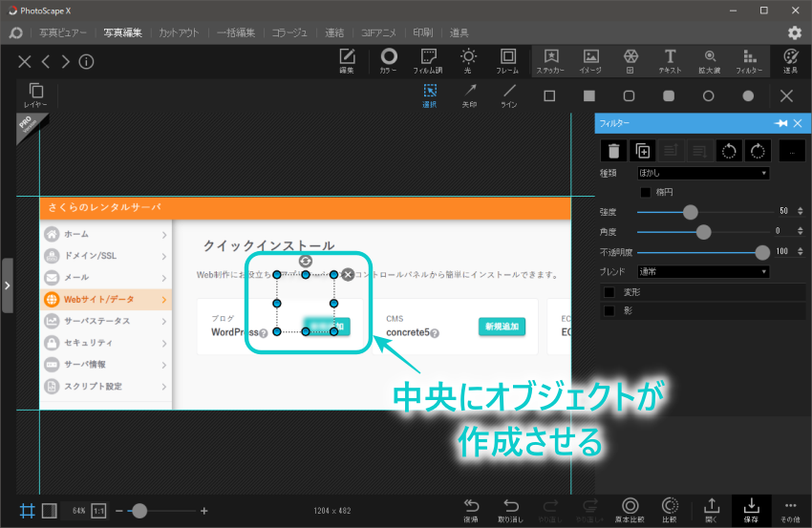Insert a テキスト text object
The image size is (812, 528).
(x=670, y=60)
